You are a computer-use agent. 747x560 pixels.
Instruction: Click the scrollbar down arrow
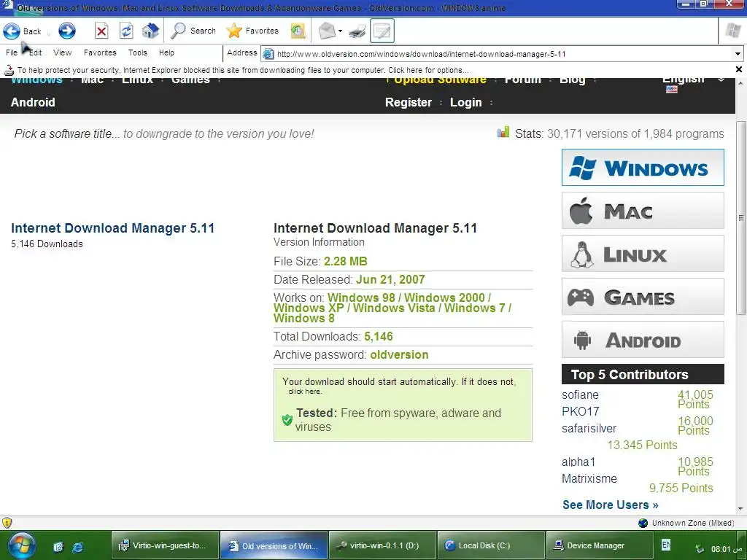741,509
